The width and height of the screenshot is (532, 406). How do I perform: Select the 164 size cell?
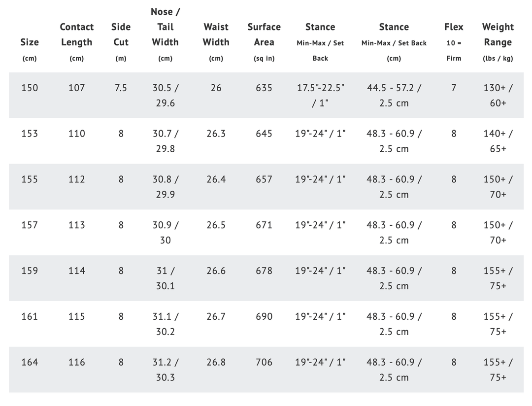tap(30, 362)
